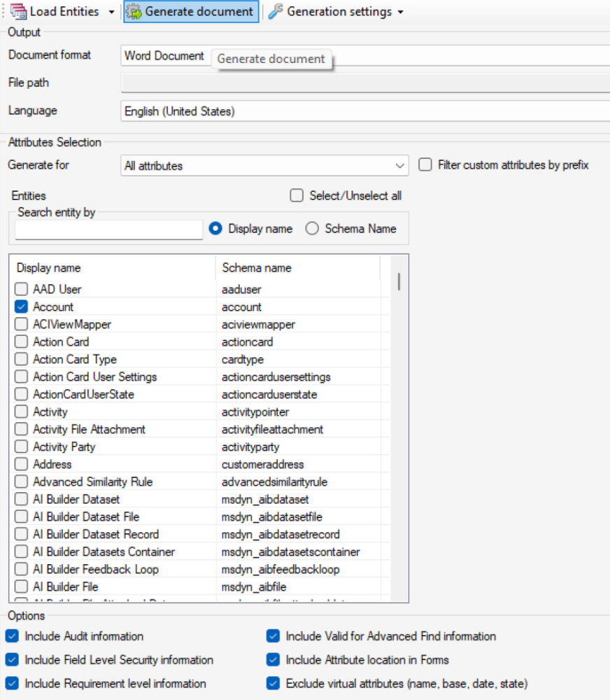
Task: Check the AI Builder Dataset entity checkbox
Action: pyautogui.click(x=21, y=498)
